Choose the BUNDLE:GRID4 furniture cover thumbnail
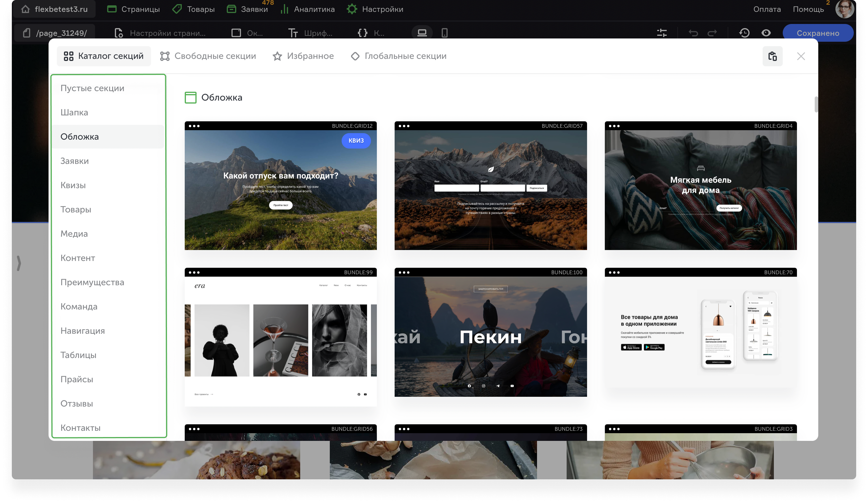Screen dimensions: 868x503 coord(701,186)
